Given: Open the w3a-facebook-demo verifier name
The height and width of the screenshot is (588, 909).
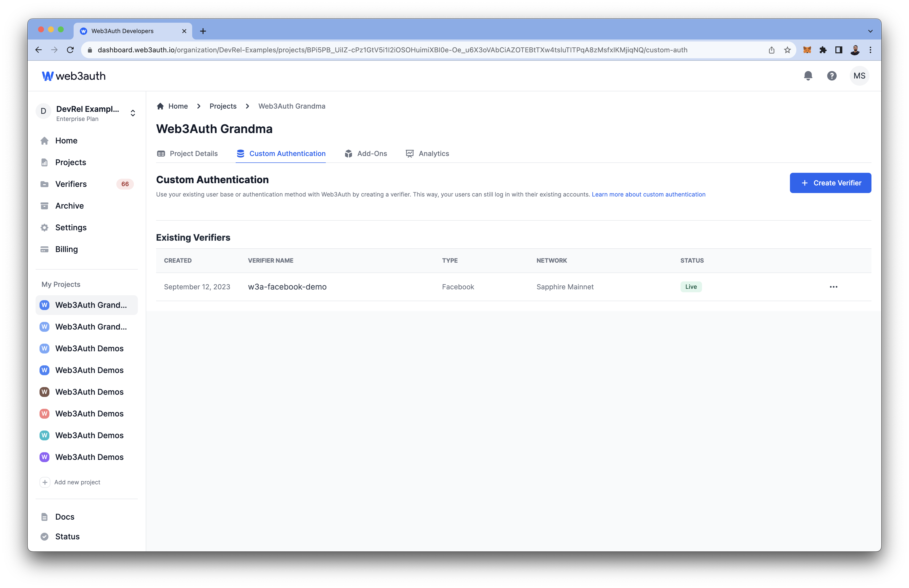Looking at the screenshot, I should 287,287.
